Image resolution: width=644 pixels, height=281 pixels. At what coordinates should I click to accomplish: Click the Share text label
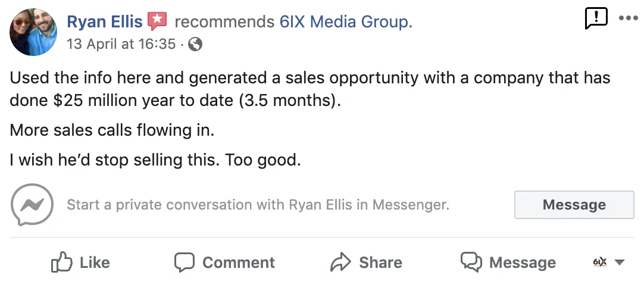pos(380,263)
